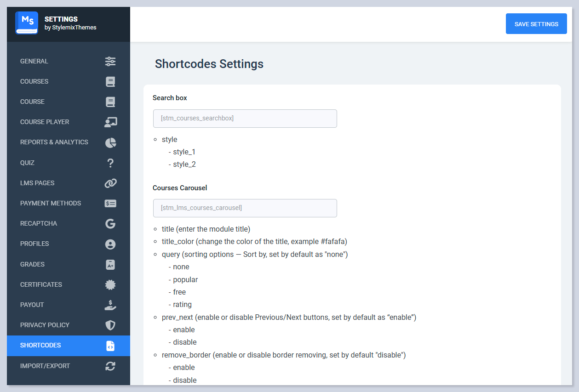The image size is (579, 392).
Task: Click the sliders icon next to General
Action: 110,61
